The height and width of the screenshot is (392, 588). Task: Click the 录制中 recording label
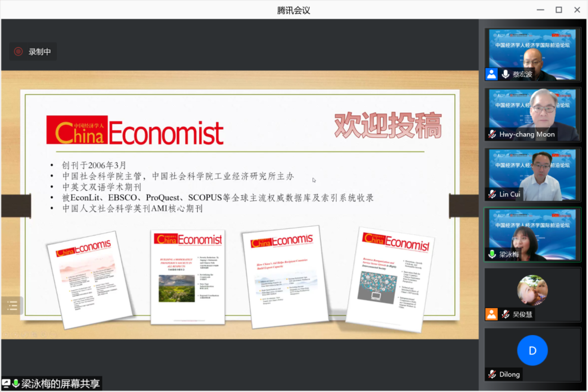(x=40, y=52)
